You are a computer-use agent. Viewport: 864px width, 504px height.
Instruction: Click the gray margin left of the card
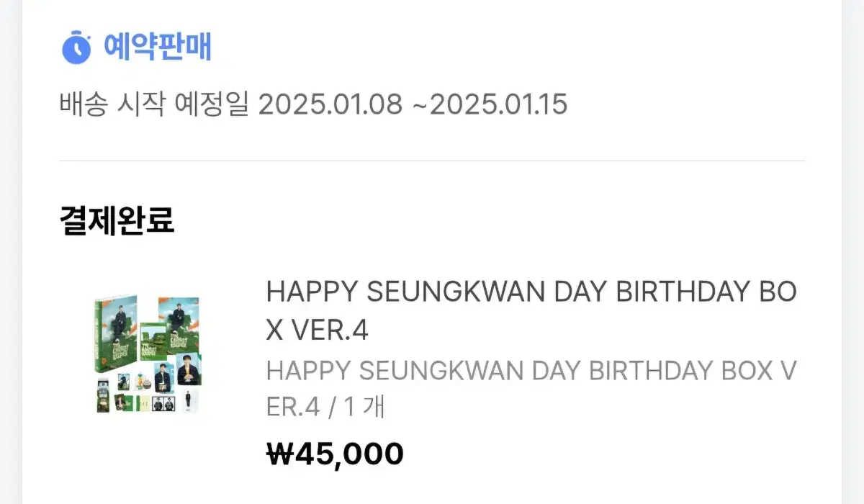click(x=11, y=252)
